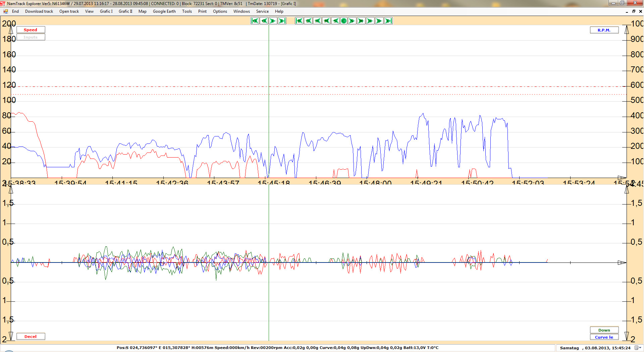Click the last 'I' right arrow with bar
The height and width of the screenshot is (352, 644).
coord(282,21)
